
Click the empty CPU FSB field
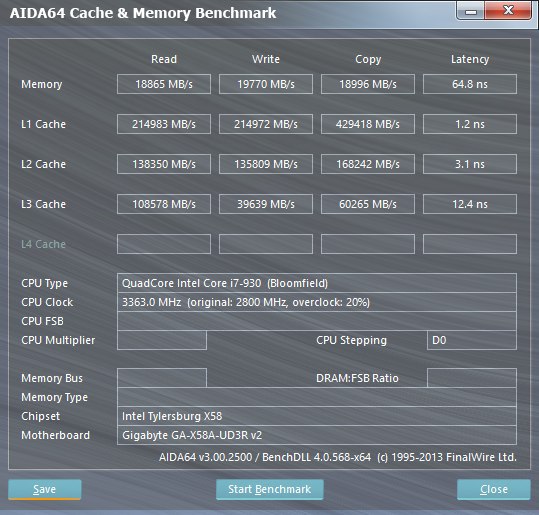tap(317, 321)
